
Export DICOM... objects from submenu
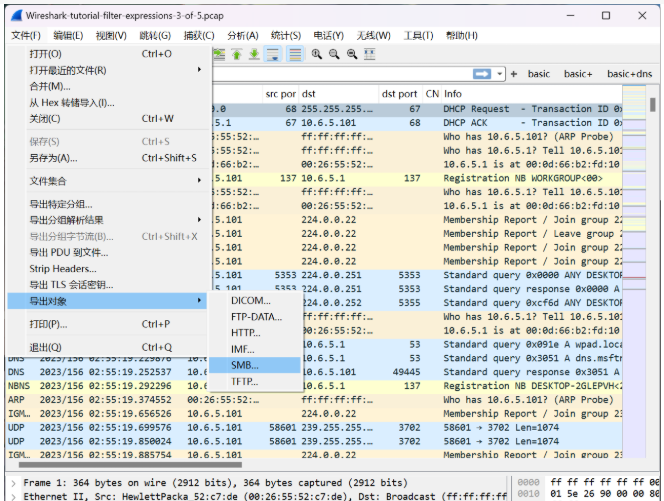(x=255, y=300)
